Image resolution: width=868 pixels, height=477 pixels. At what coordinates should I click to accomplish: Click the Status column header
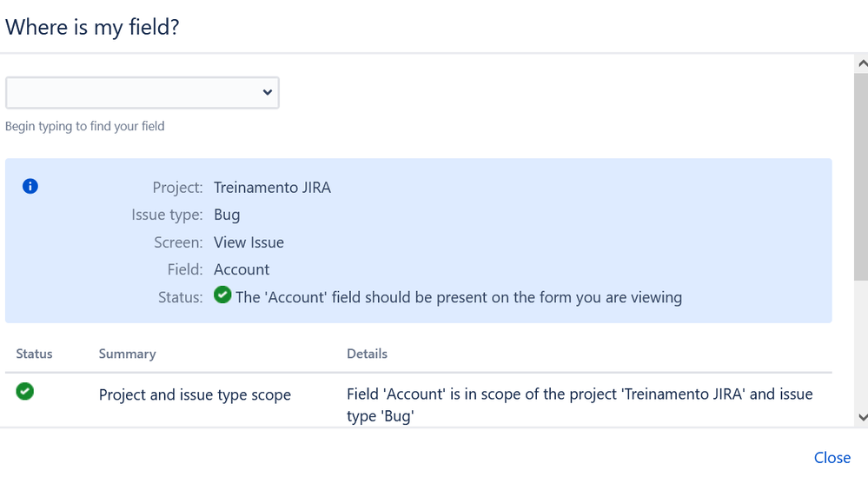[x=35, y=354]
